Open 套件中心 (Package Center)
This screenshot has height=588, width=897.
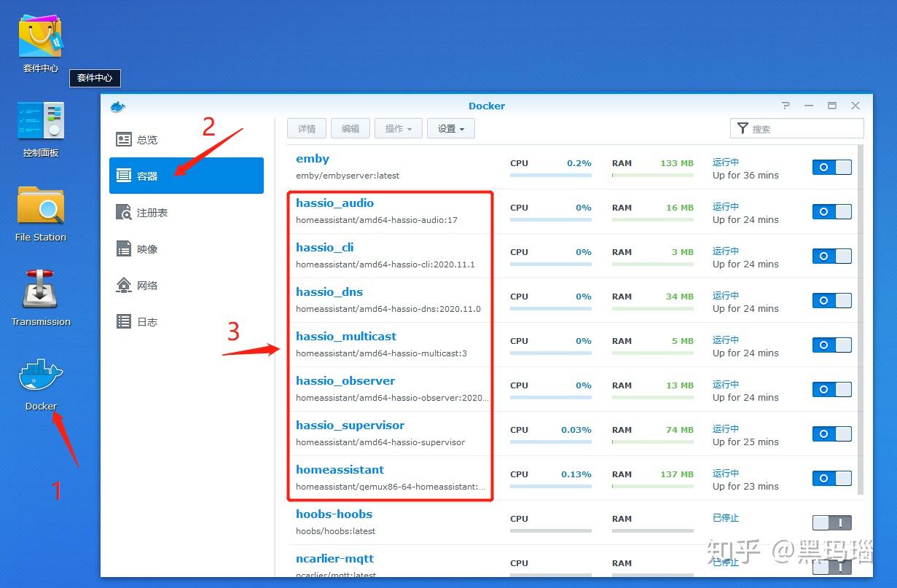[40, 35]
